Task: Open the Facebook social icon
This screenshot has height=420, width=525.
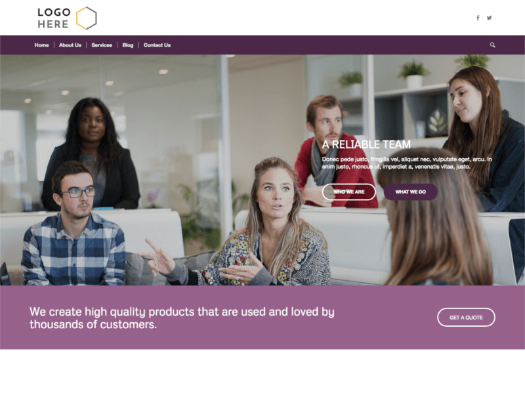Action: [x=478, y=18]
